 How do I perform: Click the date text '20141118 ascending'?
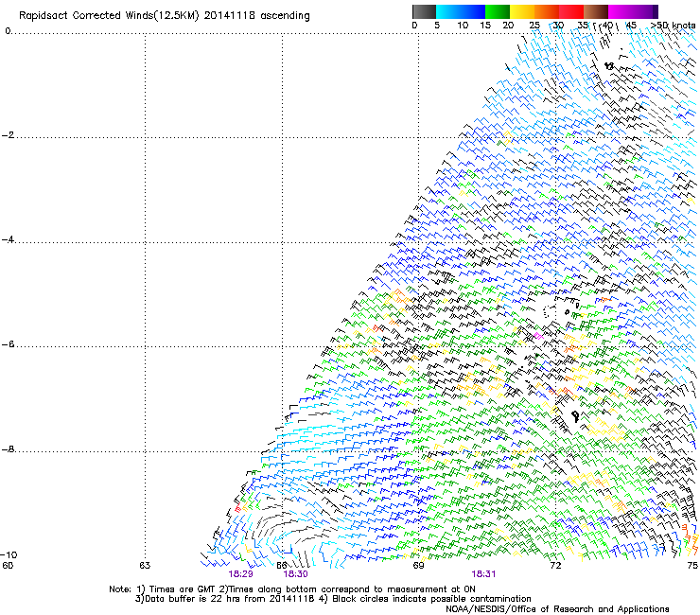(256, 16)
